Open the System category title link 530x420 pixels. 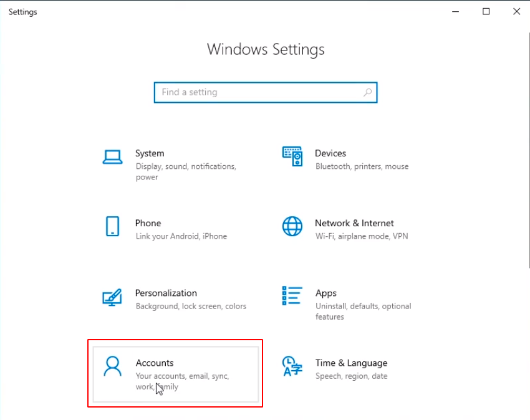click(x=150, y=153)
